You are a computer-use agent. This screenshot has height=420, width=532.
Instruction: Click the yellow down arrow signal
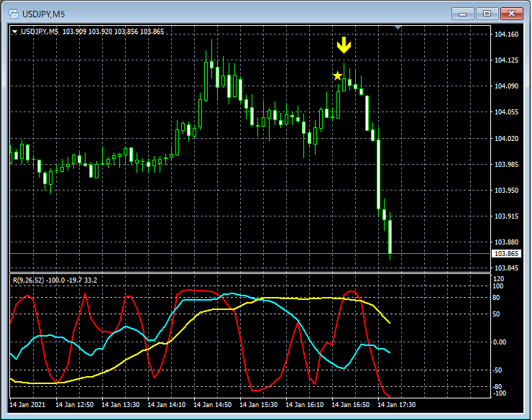tap(344, 47)
